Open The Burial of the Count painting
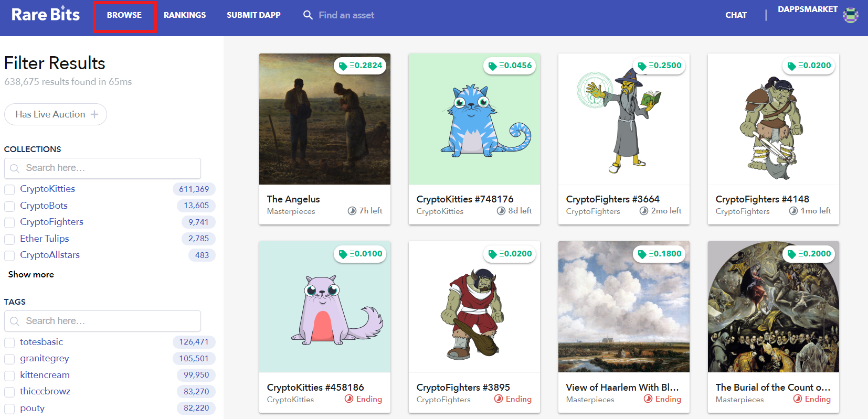 tap(774, 307)
